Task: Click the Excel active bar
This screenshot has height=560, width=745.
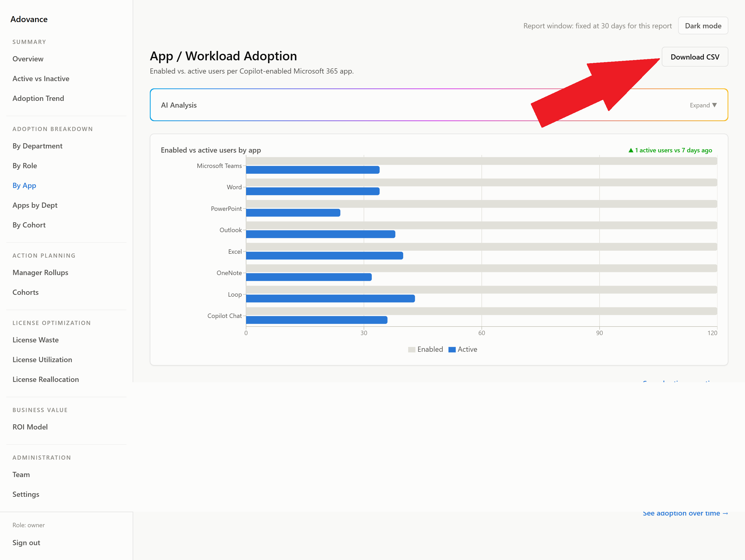Action: click(x=324, y=256)
